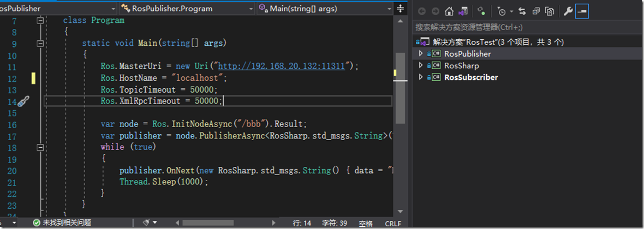Click the refresh status icon with green dot
Screen dimensions: 644x229
coord(482,11)
